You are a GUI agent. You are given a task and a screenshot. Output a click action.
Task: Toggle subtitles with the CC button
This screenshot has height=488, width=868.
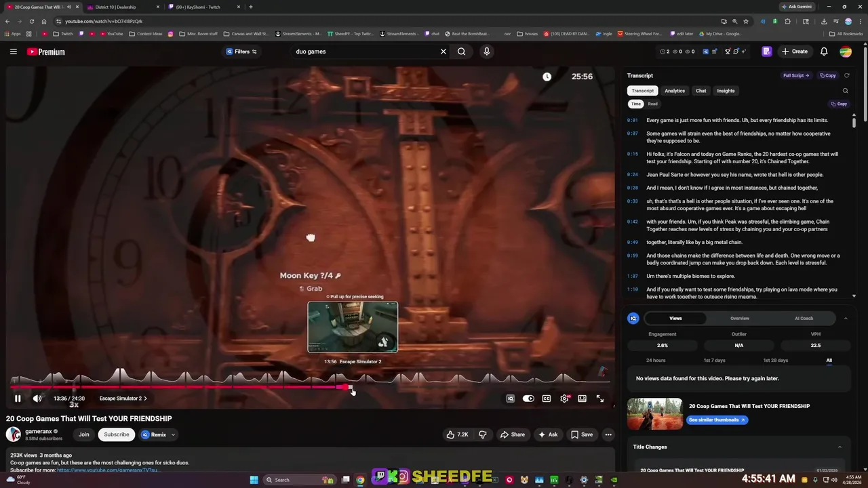click(x=547, y=399)
